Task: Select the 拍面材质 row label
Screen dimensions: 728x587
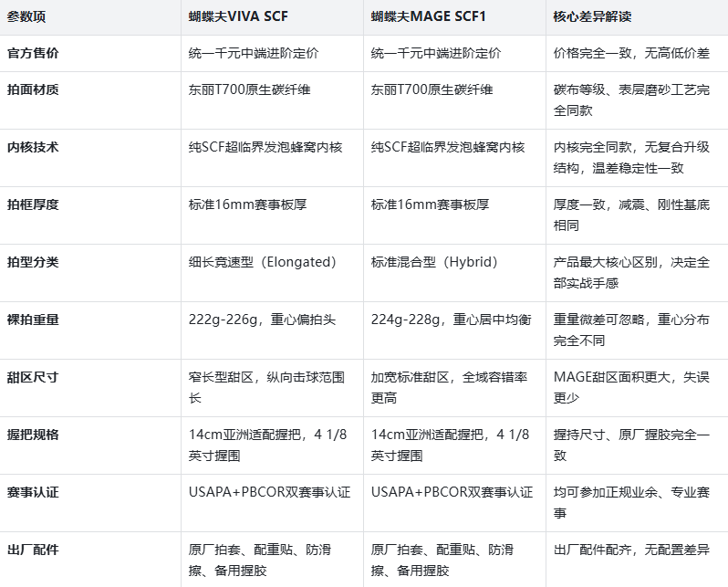Action: click(x=33, y=89)
